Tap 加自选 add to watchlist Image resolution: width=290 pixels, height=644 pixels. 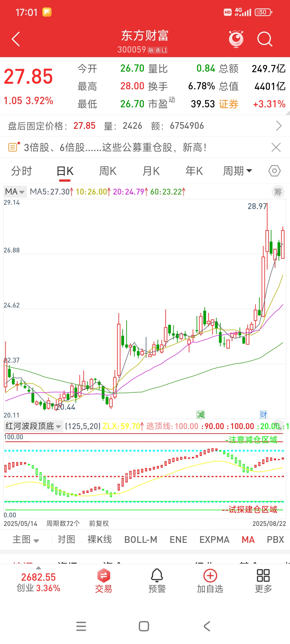[210, 581]
